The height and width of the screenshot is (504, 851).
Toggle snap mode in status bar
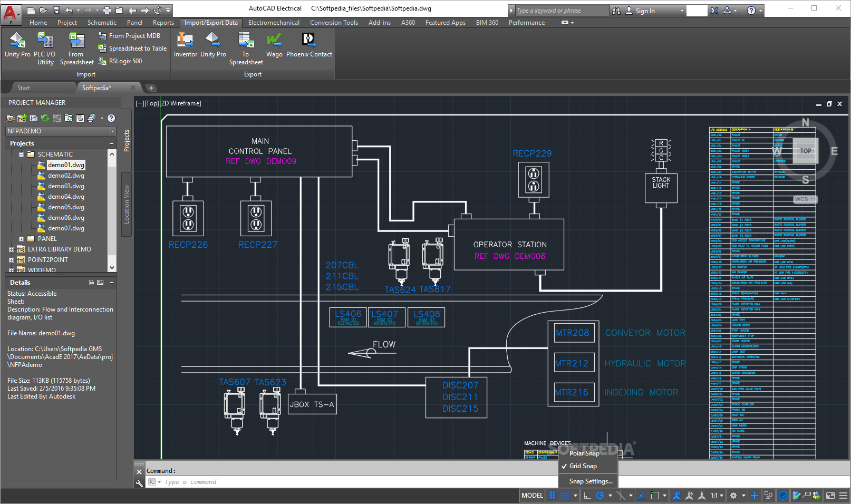(565, 496)
